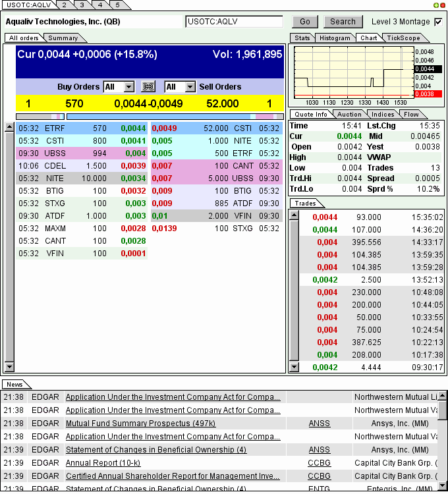Click the green window control dot
Viewport: 448px width, 494px height.
click(435, 5)
